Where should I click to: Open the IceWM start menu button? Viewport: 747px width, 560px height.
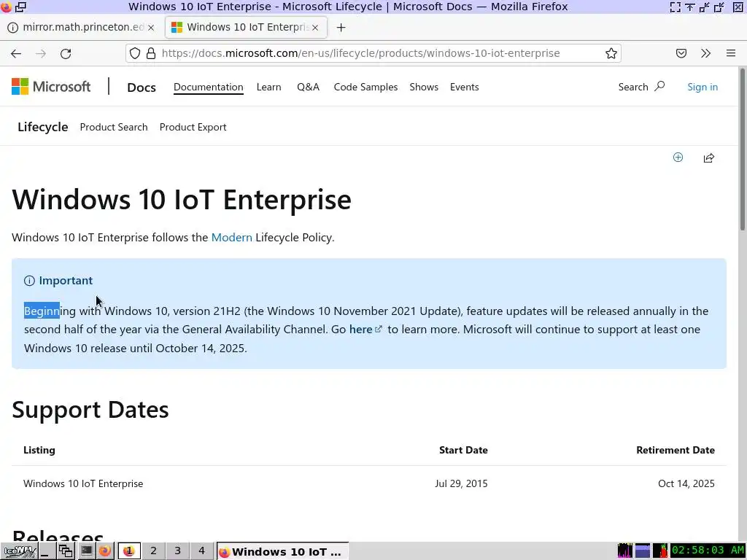[x=18, y=551]
